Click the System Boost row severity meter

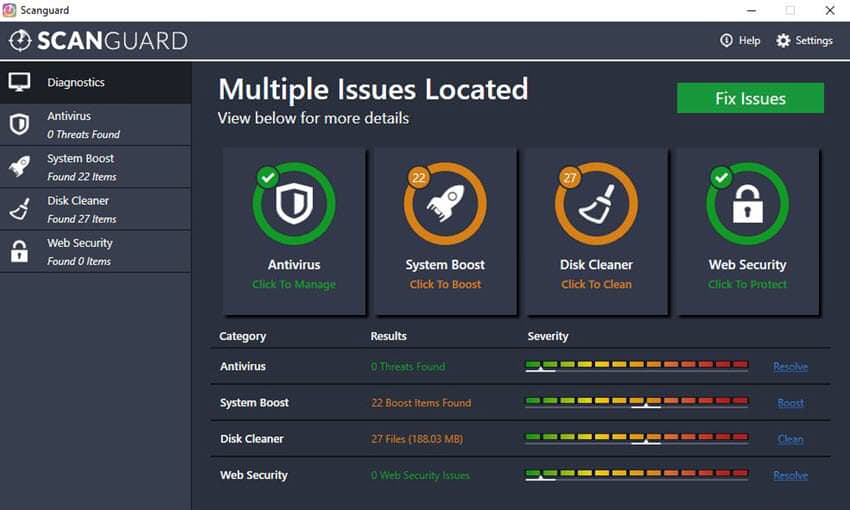click(x=636, y=402)
